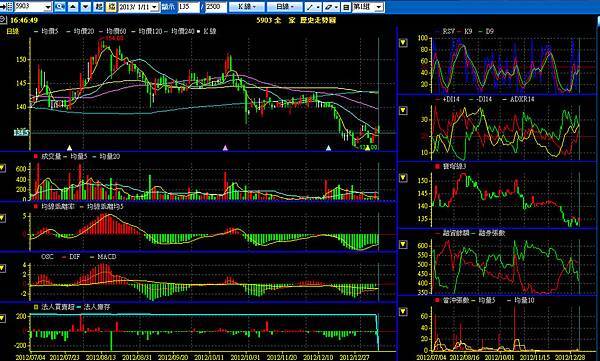Screen dimensions: 600x361
Task: Select the eraser tool icon
Action: point(328,7)
